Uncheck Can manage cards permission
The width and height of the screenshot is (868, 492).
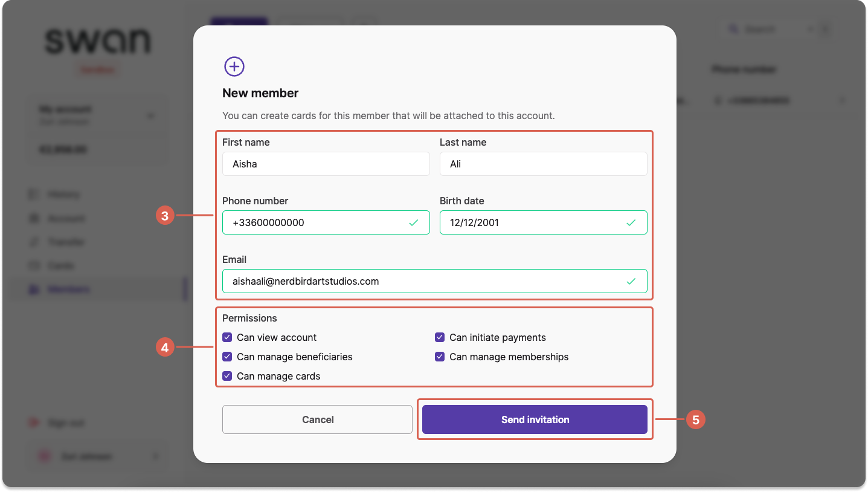[227, 376]
